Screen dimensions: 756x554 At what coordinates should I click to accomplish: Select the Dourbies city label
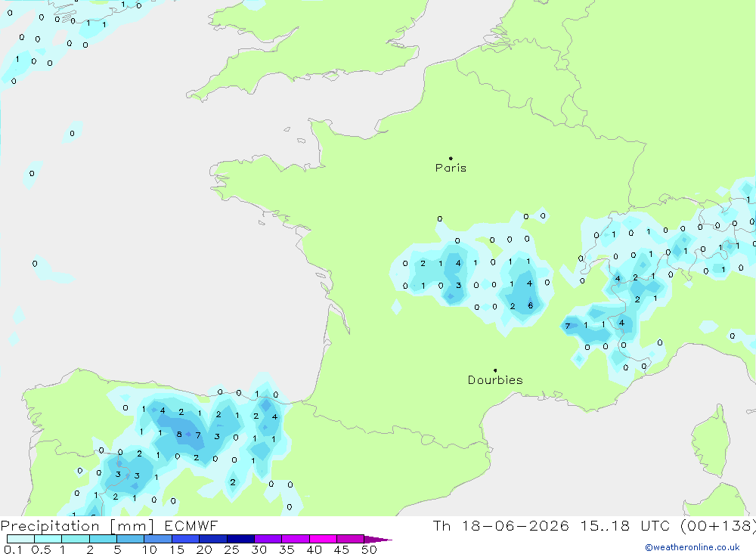point(495,380)
